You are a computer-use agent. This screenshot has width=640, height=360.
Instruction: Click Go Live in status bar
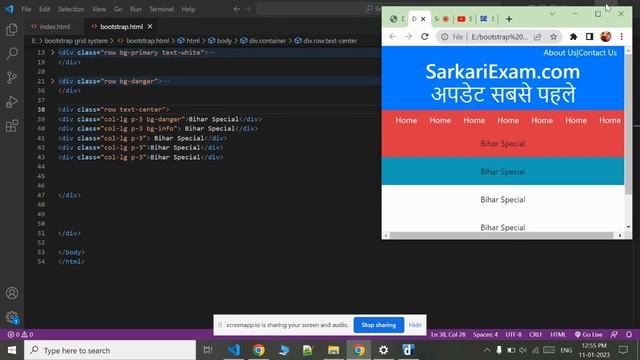coord(588,334)
